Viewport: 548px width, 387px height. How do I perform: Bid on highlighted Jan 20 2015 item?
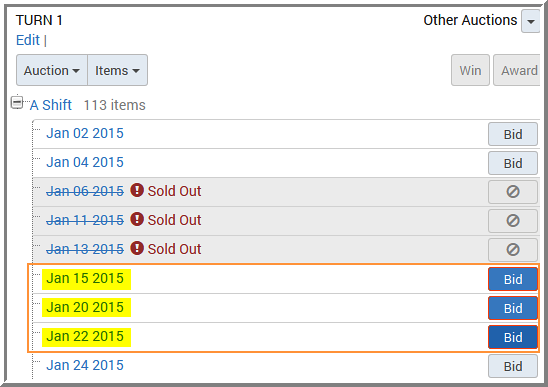coord(513,308)
